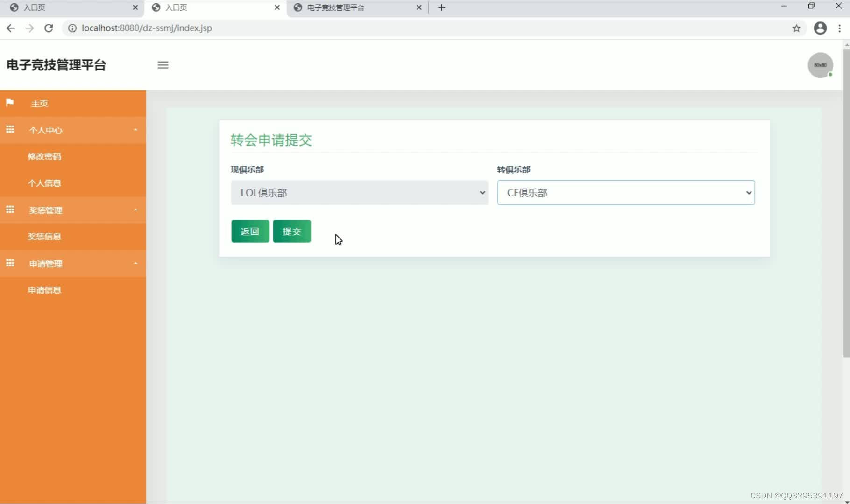Switch to the 电子竞技管理平台 browser tab
The width and height of the screenshot is (850, 504).
point(357,7)
